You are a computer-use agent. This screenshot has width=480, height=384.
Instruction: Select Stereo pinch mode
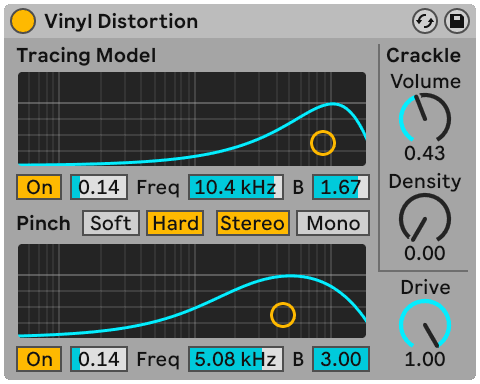pos(253,223)
